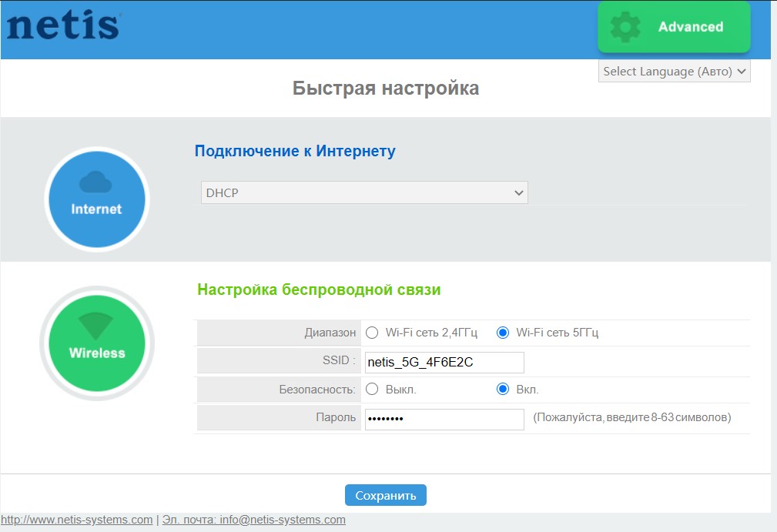Open Advanced settings via gear icon
Viewport: 777px width, 532px height.
[674, 27]
